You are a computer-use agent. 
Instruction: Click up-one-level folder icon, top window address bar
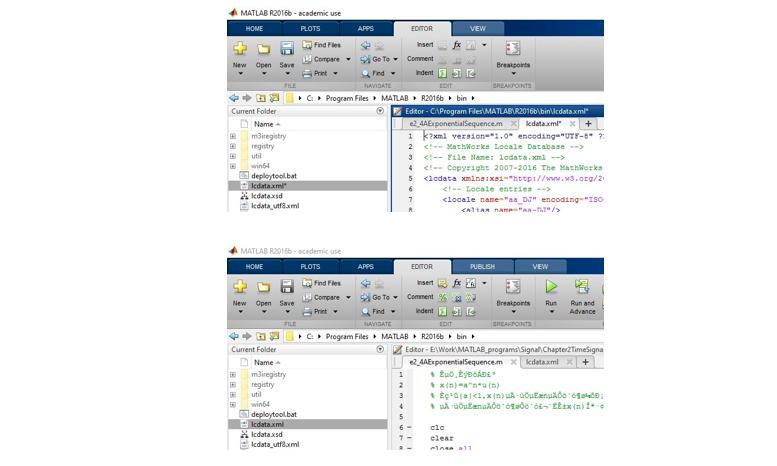click(x=261, y=98)
